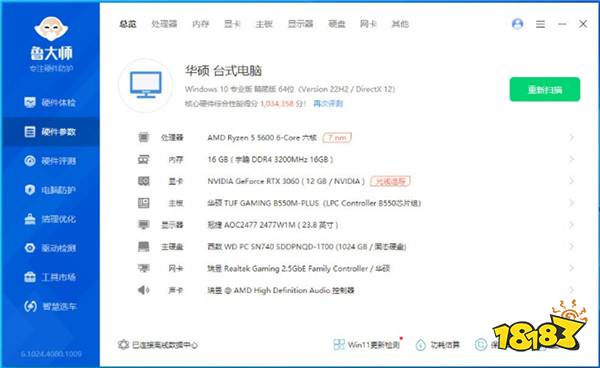The width and height of the screenshot is (600, 368).
Task: Open 硬件评测 benchmark section
Action: pyautogui.click(x=50, y=161)
